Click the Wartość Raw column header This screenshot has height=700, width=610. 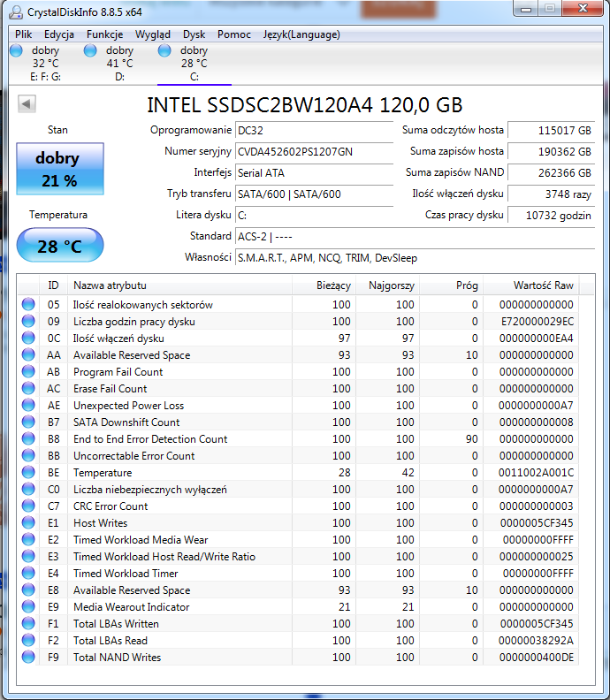tap(531, 285)
